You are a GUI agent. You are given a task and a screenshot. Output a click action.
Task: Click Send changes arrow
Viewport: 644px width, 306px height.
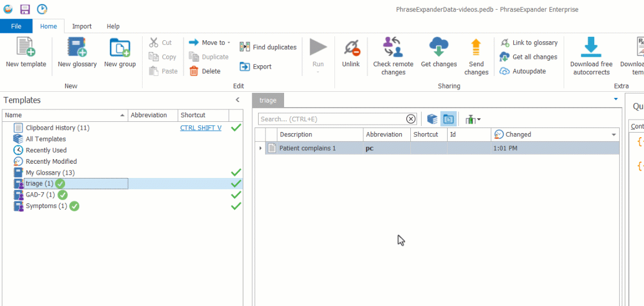[476, 47]
